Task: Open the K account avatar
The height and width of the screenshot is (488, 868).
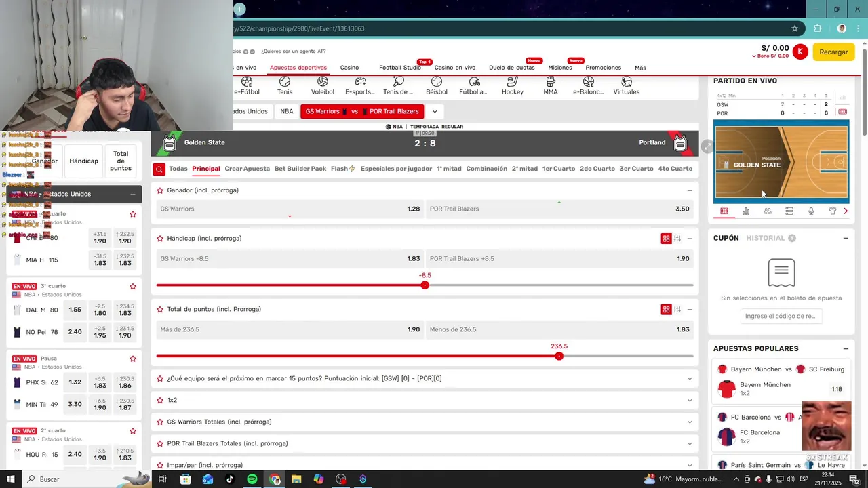Action: pos(800,52)
